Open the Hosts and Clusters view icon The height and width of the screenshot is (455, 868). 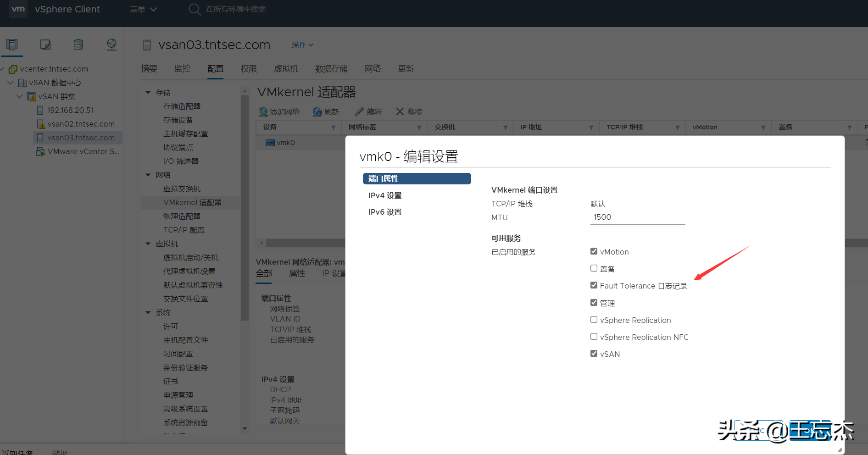(12, 44)
